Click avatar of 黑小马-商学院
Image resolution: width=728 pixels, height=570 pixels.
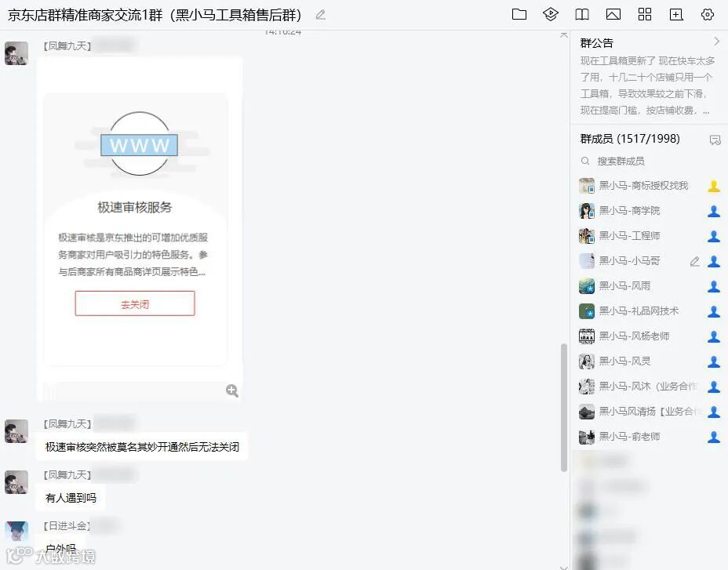[587, 211]
